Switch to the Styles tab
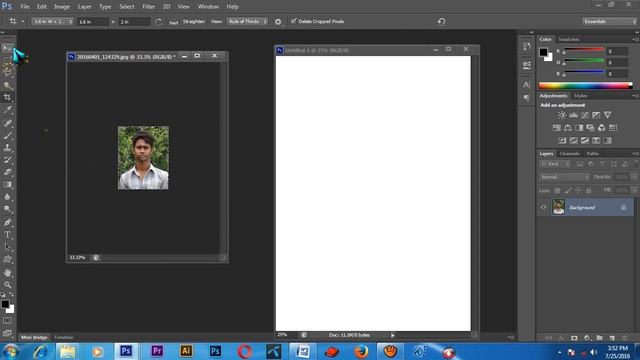Image resolution: width=640 pixels, height=360 pixels. pyautogui.click(x=580, y=96)
